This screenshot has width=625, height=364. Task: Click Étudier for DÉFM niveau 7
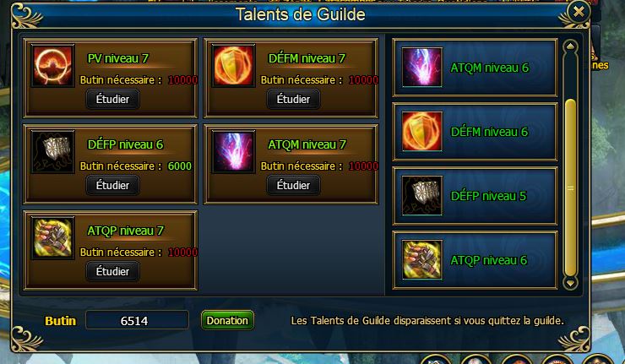click(x=293, y=99)
